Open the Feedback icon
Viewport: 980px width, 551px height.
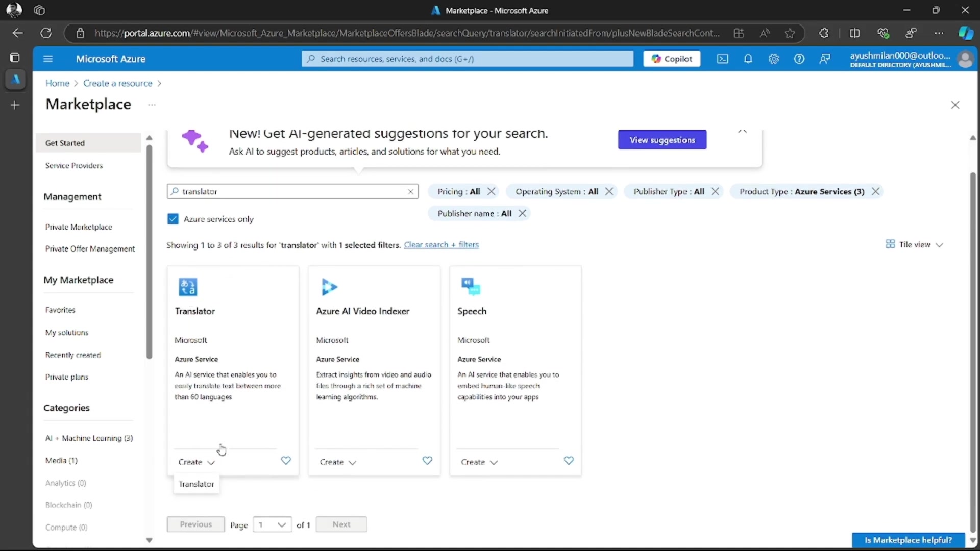coord(825,59)
